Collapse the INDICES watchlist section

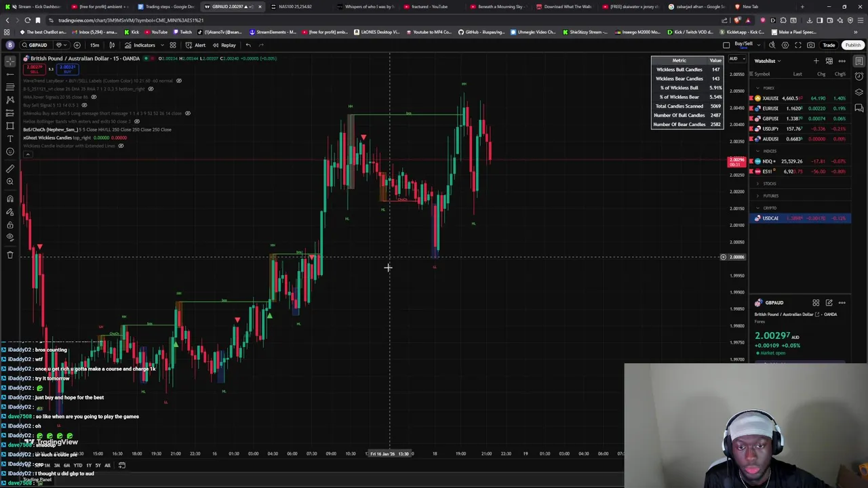tap(758, 151)
